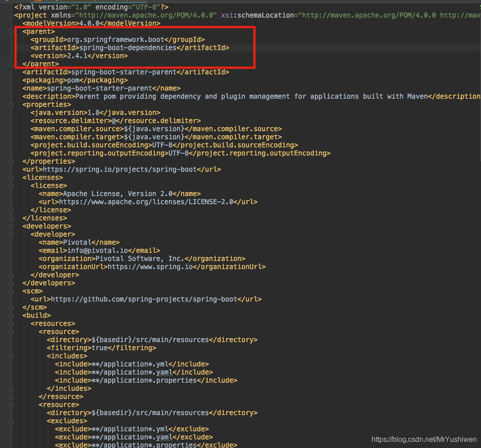Image resolution: width=481 pixels, height=448 pixels.
Task: Click fold marker beside </includes> closing tag
Action: coord(11,389)
